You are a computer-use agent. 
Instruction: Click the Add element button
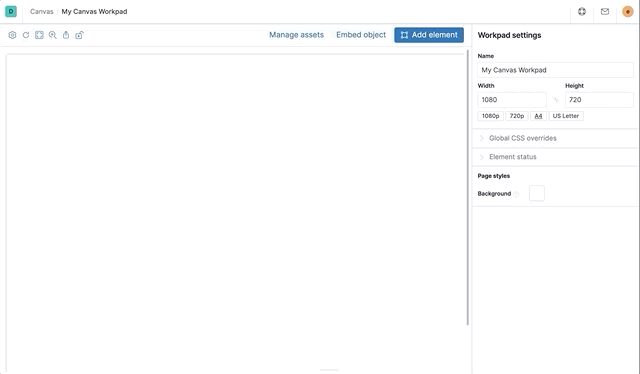pos(429,35)
